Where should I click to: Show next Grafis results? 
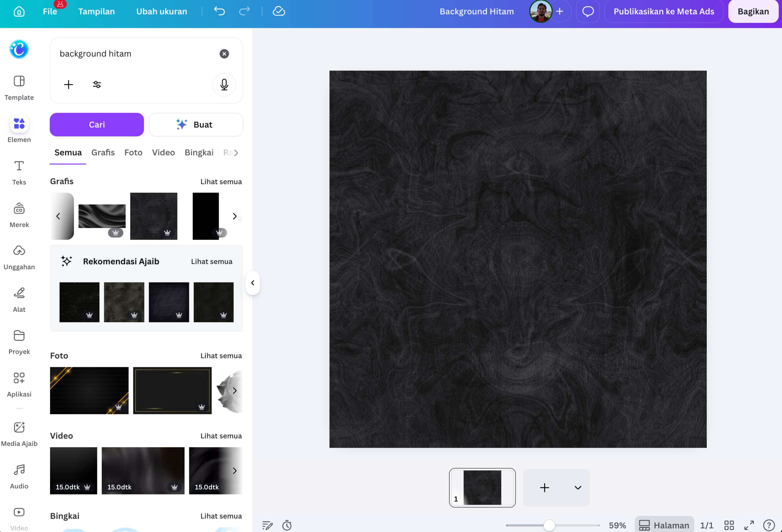tap(235, 216)
